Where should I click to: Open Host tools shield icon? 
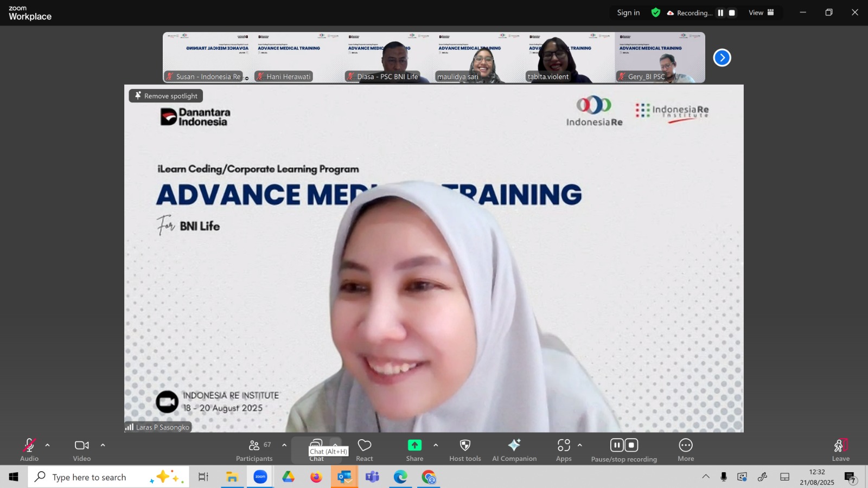[x=465, y=446]
